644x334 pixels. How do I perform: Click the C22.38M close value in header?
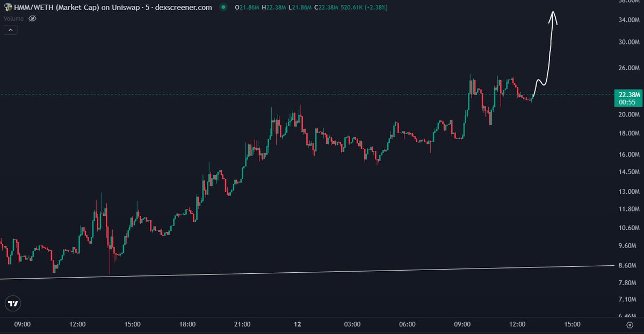[x=327, y=8]
